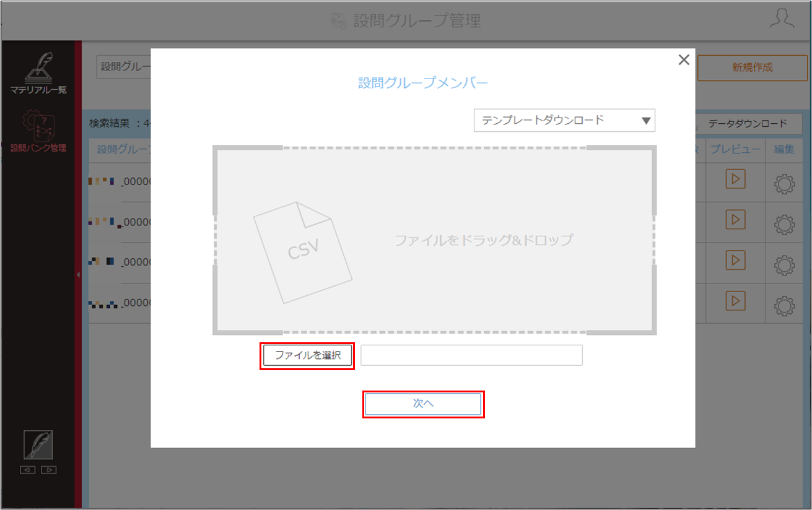
Task: Collapse the sidebar with the arrow handle
Action: pyautogui.click(x=79, y=274)
